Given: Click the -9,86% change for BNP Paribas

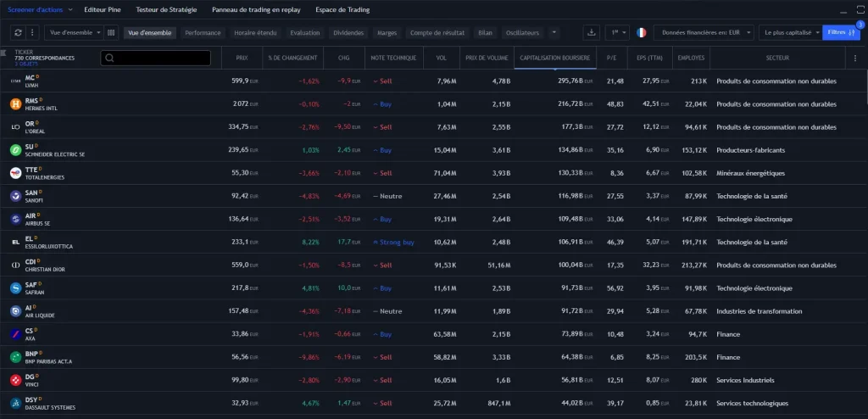Looking at the screenshot, I should click(309, 357).
